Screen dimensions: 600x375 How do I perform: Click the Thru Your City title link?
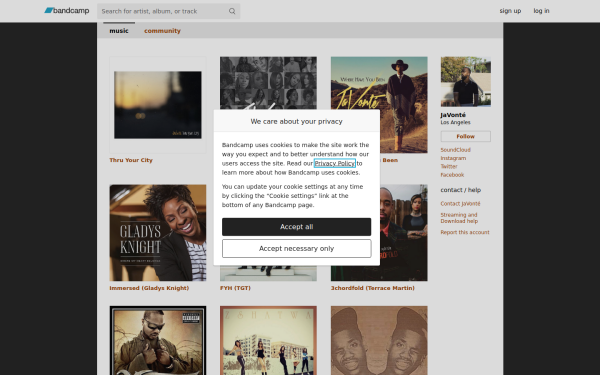pyautogui.click(x=131, y=160)
